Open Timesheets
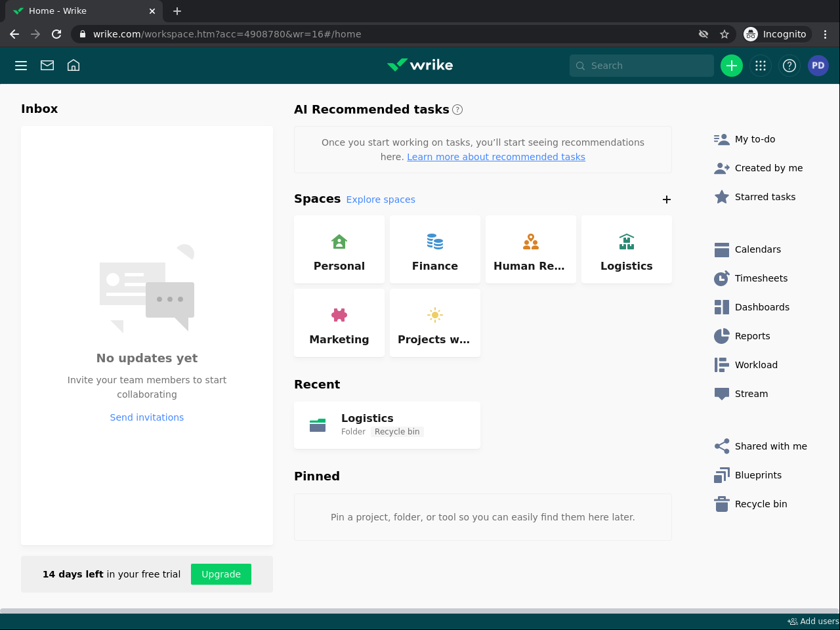 pos(751,278)
